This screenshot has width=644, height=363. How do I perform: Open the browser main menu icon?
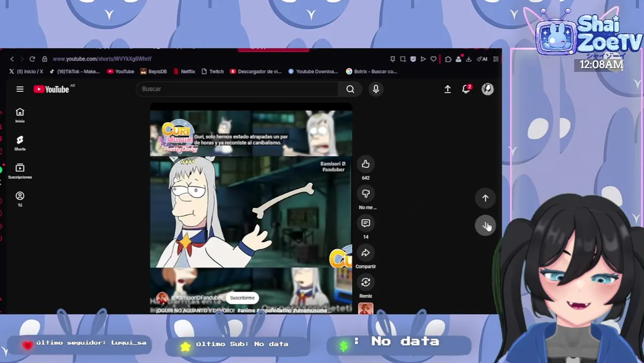pos(496,59)
